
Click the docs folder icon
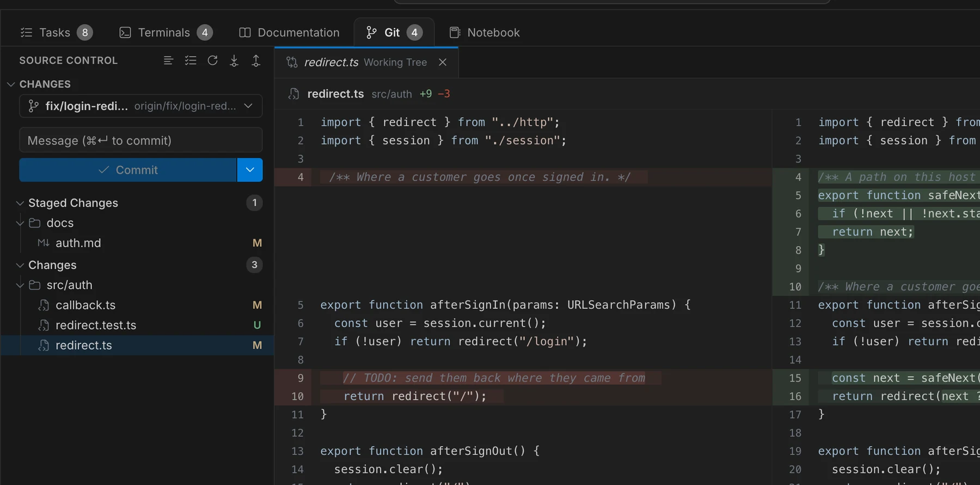coord(35,223)
